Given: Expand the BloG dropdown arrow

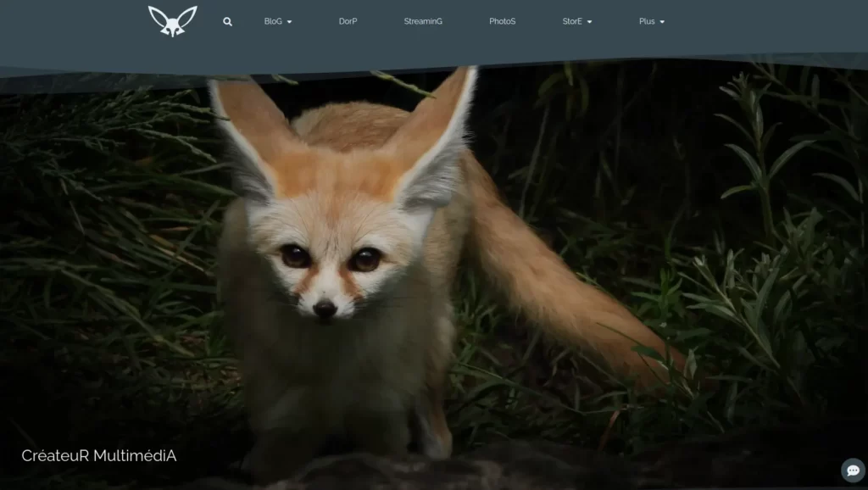Looking at the screenshot, I should [290, 22].
